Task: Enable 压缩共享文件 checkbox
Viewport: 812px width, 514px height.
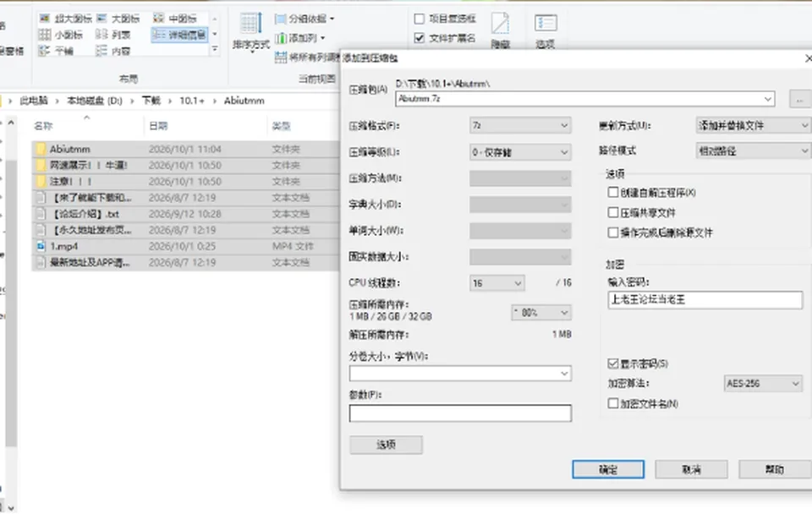Action: point(613,212)
